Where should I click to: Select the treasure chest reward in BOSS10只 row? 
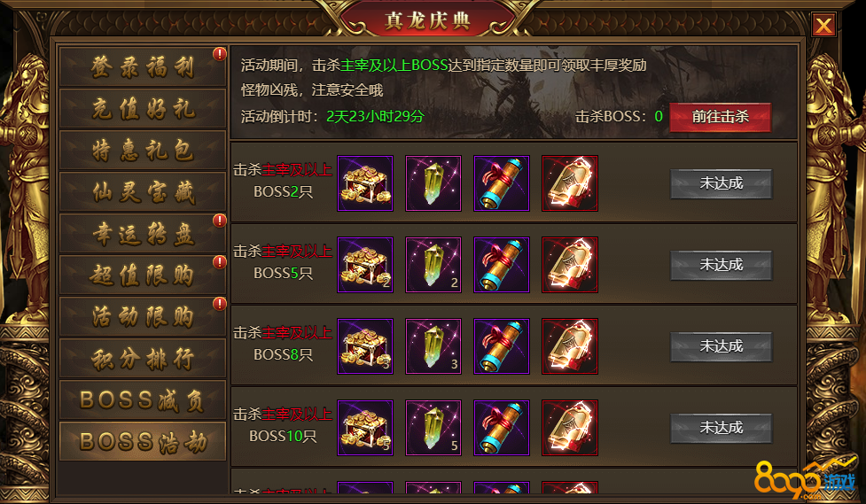click(x=365, y=428)
